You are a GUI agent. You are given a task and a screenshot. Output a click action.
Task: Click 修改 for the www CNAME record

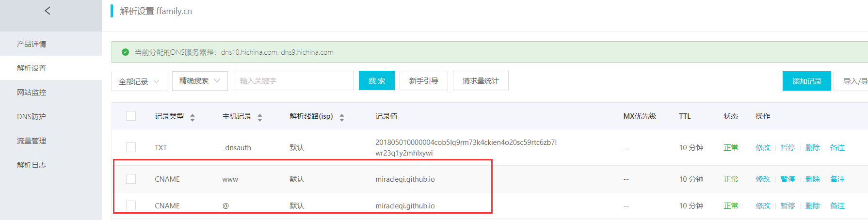pyautogui.click(x=763, y=179)
